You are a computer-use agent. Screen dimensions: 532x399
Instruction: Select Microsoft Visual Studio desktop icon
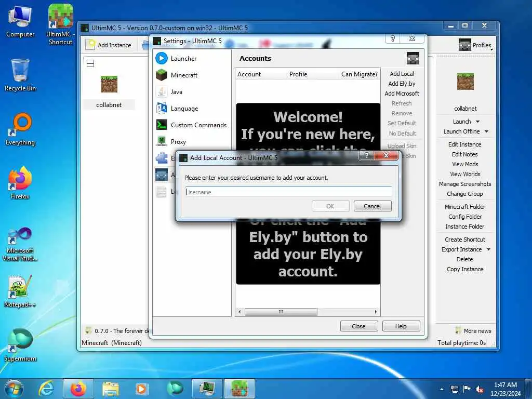(x=20, y=244)
